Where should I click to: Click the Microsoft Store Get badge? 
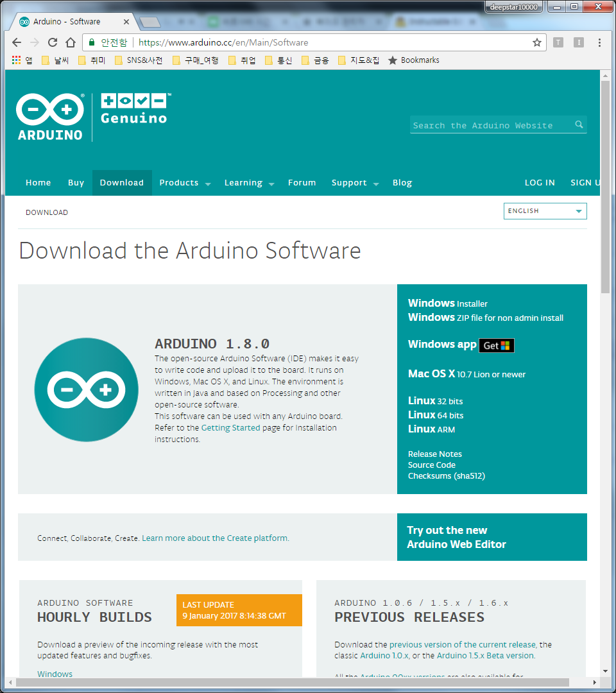coord(496,345)
